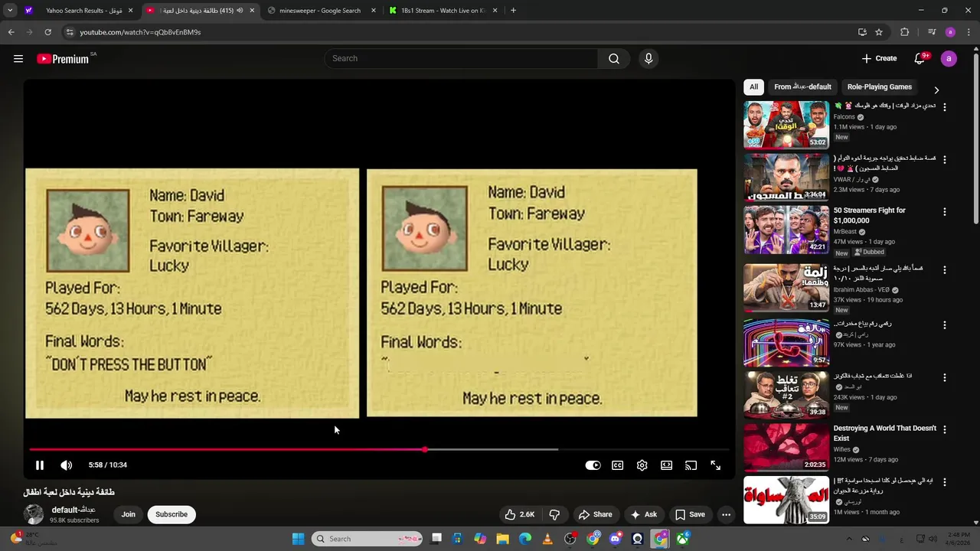Viewport: 980px width, 551px height.
Task: Go back in browser history
Action: pyautogui.click(x=11, y=32)
